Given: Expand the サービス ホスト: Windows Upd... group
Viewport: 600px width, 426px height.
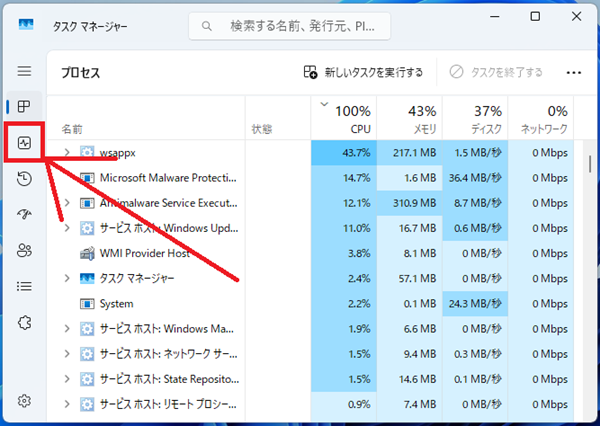Looking at the screenshot, I should pyautogui.click(x=67, y=228).
